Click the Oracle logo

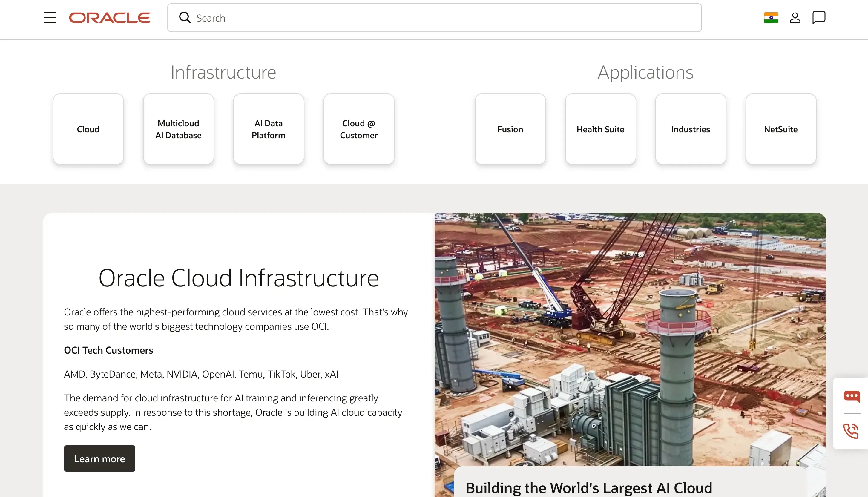tap(110, 18)
